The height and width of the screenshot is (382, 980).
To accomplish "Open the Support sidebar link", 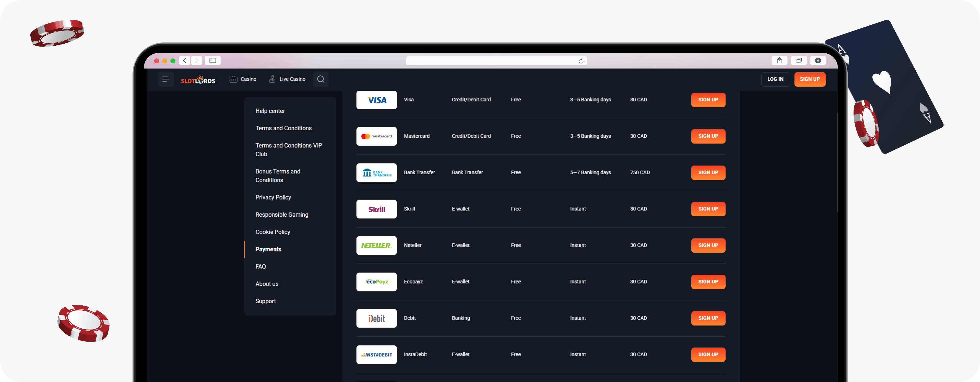I will click(266, 301).
